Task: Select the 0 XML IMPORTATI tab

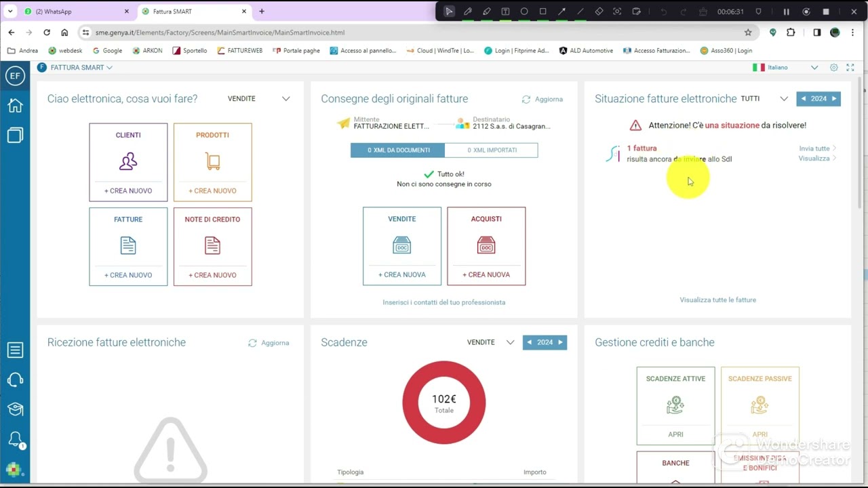Action: pos(492,150)
